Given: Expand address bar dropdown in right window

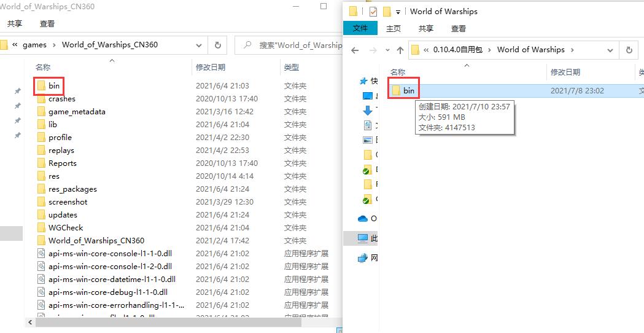Looking at the screenshot, I should [610, 50].
